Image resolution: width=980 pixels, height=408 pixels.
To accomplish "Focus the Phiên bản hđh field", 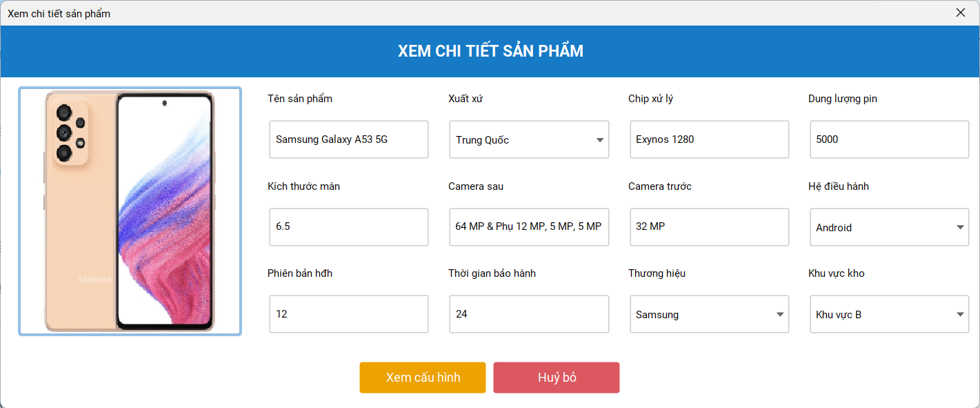I will (x=349, y=314).
